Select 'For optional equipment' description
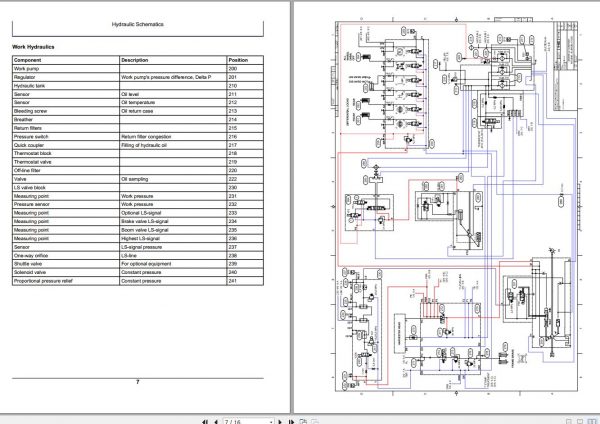This screenshot has height=424, width=600. (x=146, y=264)
